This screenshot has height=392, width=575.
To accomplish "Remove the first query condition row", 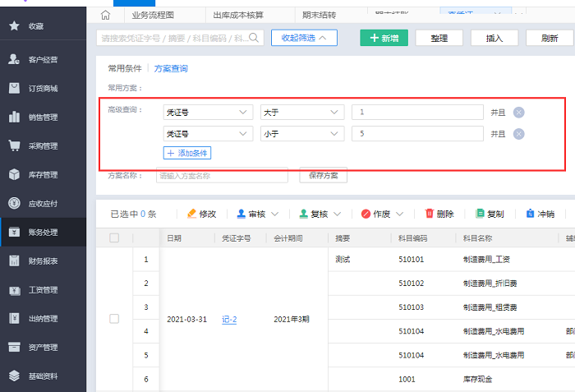I will coord(518,113).
